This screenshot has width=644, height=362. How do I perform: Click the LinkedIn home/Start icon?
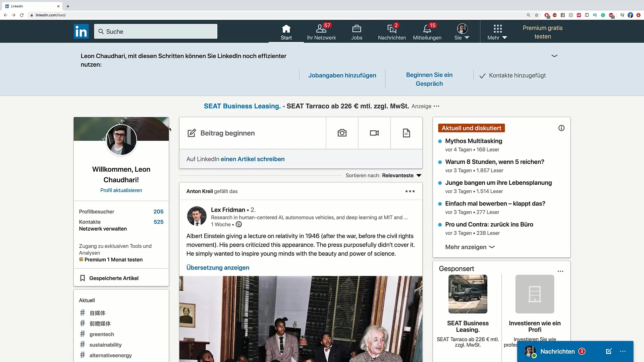tap(286, 32)
